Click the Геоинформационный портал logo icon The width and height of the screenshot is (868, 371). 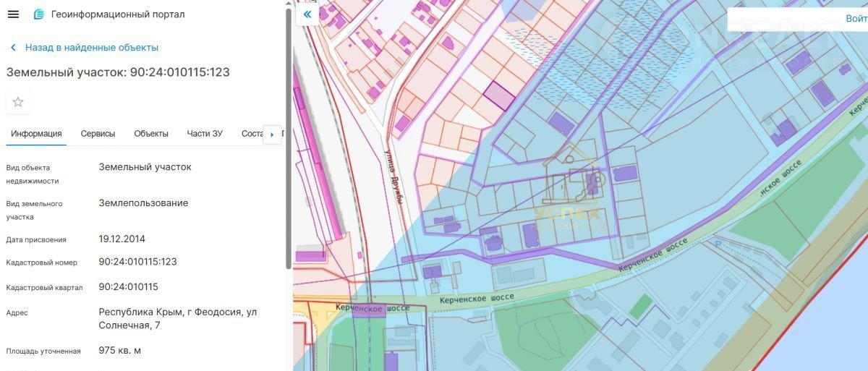(x=39, y=14)
